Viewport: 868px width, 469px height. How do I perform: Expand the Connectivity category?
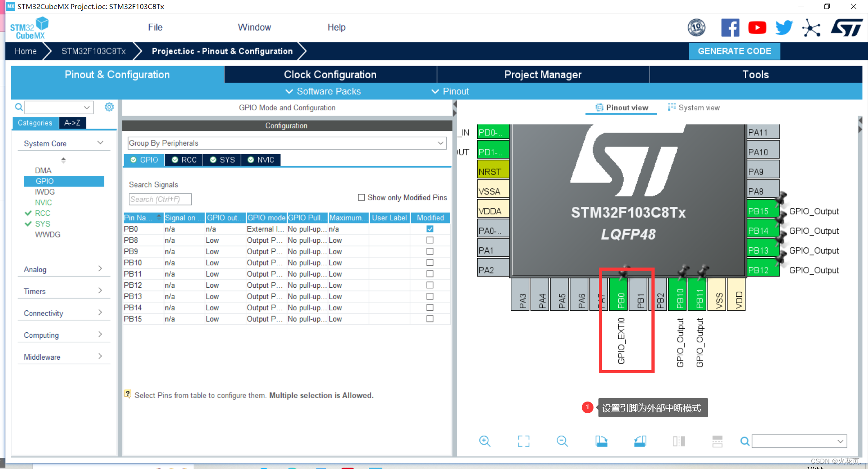tap(64, 313)
